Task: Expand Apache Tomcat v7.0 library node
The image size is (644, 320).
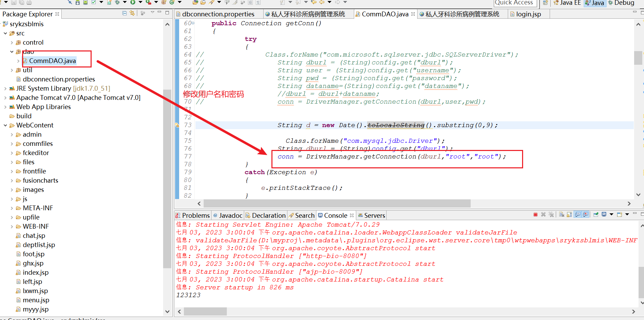Action: (5, 98)
